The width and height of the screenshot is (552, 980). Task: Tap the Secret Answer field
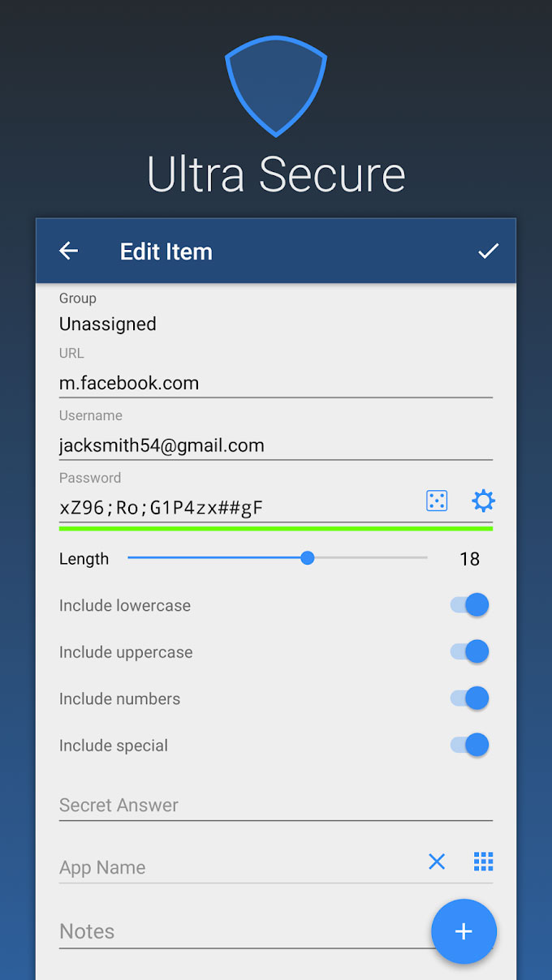(x=275, y=806)
